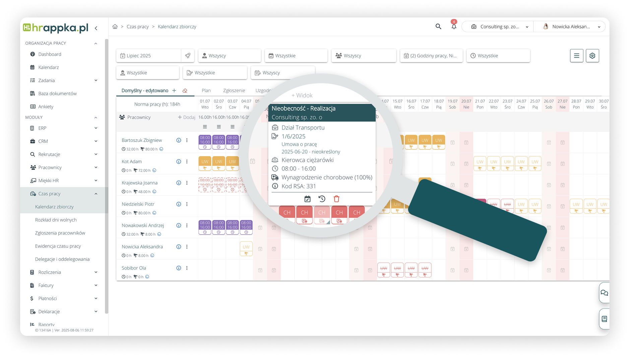Viewport: 644px width, 362px height.
Task: Switch to the Zgłoszenie tab
Action: point(234,90)
